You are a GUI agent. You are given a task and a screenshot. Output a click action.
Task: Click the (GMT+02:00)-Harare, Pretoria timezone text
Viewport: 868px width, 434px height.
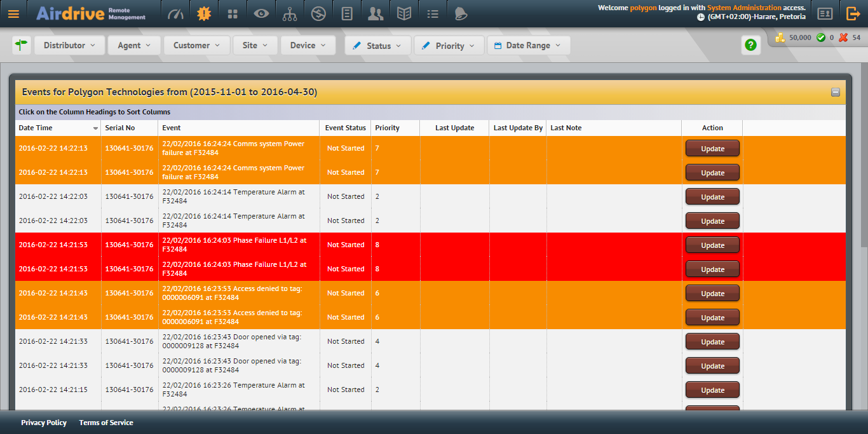pos(756,17)
